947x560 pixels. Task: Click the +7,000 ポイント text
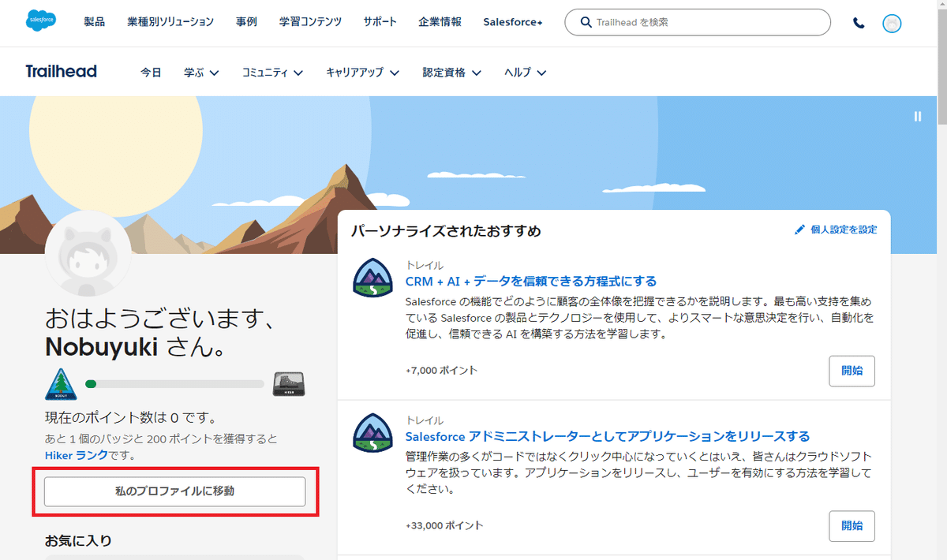click(441, 370)
